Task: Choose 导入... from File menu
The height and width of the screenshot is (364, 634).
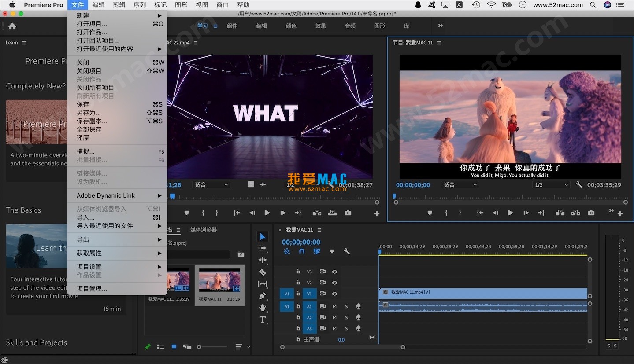Action: tap(117, 217)
